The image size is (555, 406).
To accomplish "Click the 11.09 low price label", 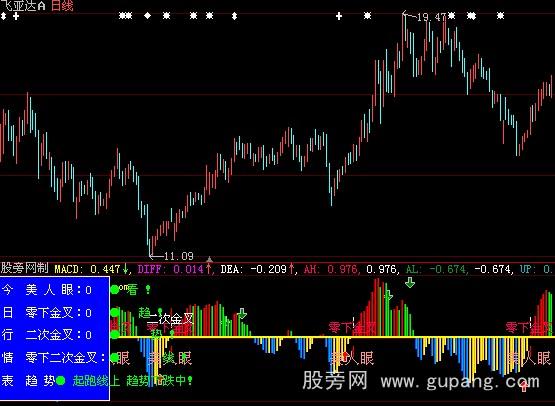I will tap(179, 256).
